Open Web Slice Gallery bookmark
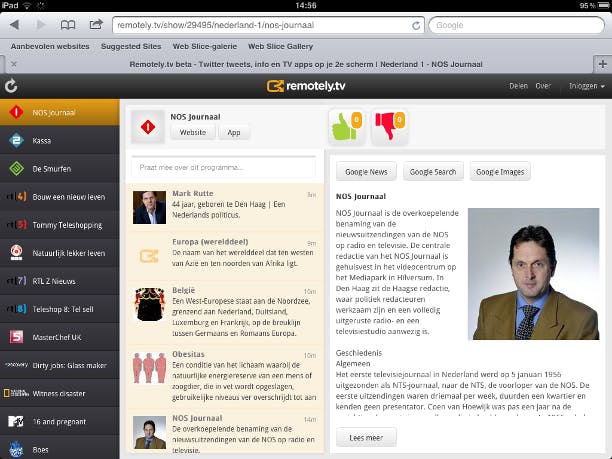612x459 pixels. pos(281,46)
